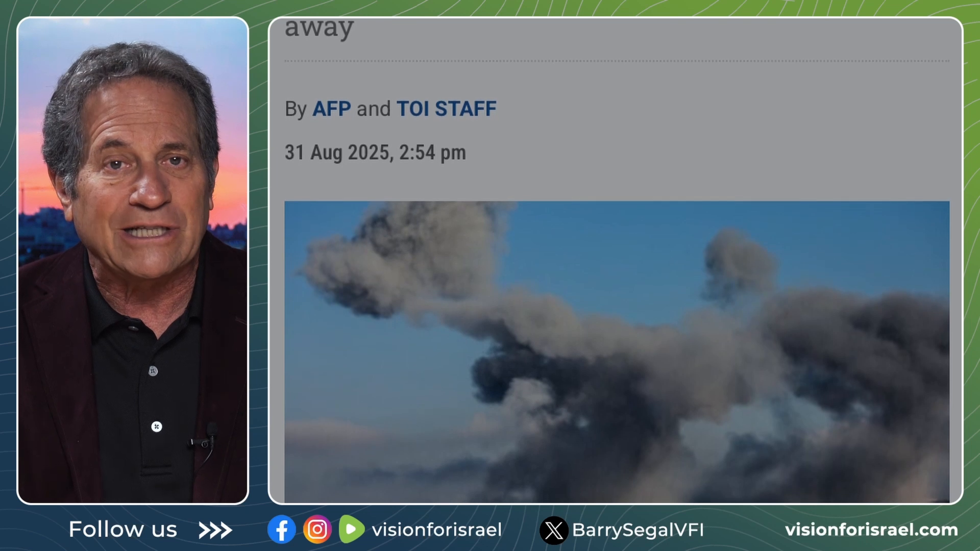Click the word By before AFP
Image resolution: width=980 pixels, height=551 pixels.
point(296,109)
